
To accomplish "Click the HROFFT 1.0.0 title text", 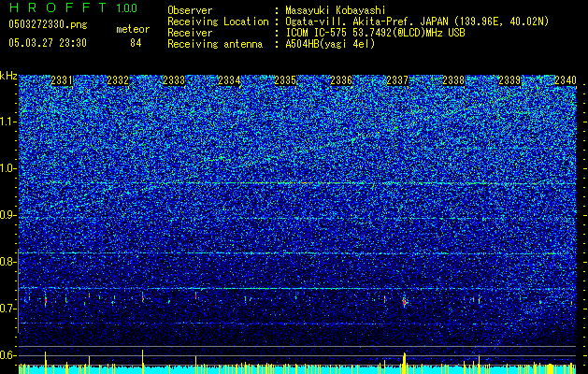I will point(73,7).
